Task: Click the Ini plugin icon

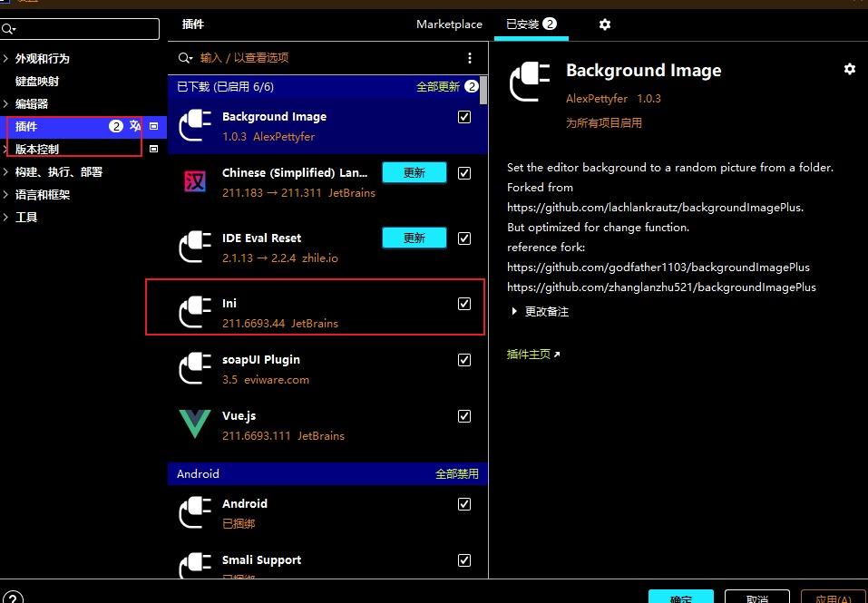Action: point(195,312)
